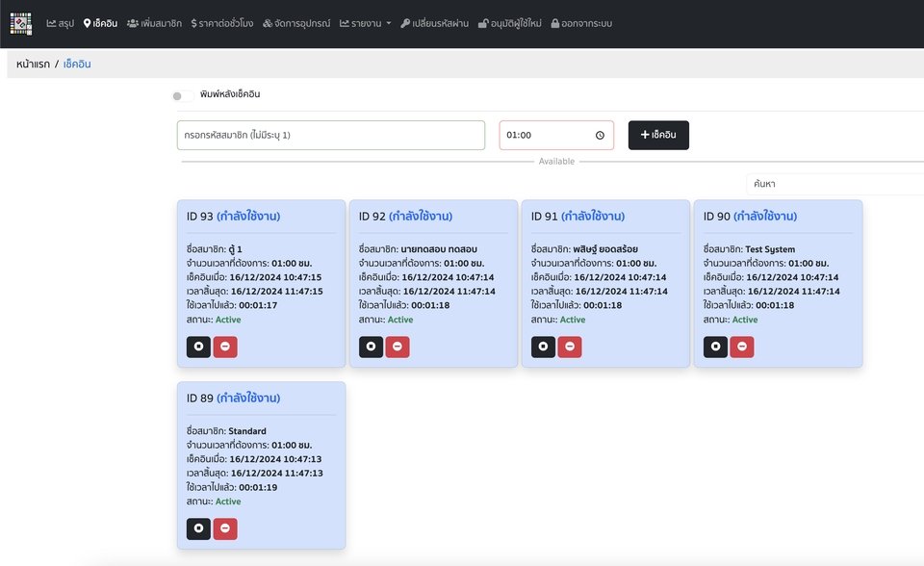The image size is (924, 566).
Task: Expand the รายงาน dropdown menu
Action: click(366, 23)
